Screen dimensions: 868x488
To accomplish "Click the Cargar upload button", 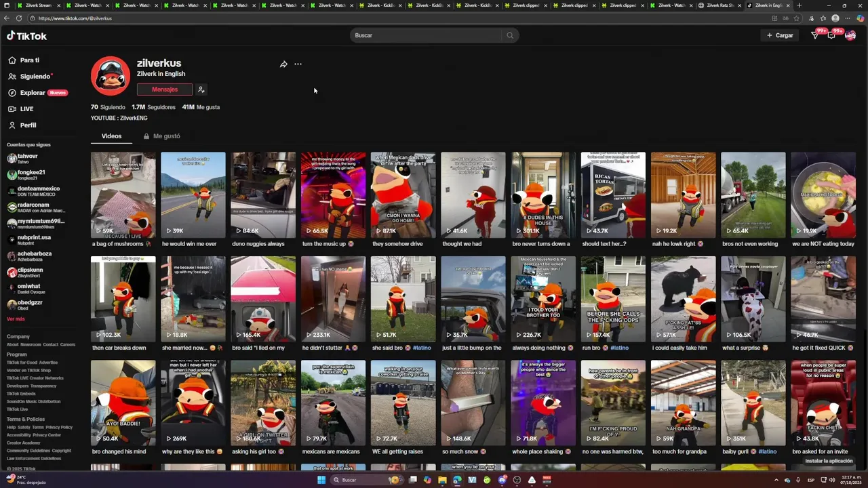I will 780,35.
